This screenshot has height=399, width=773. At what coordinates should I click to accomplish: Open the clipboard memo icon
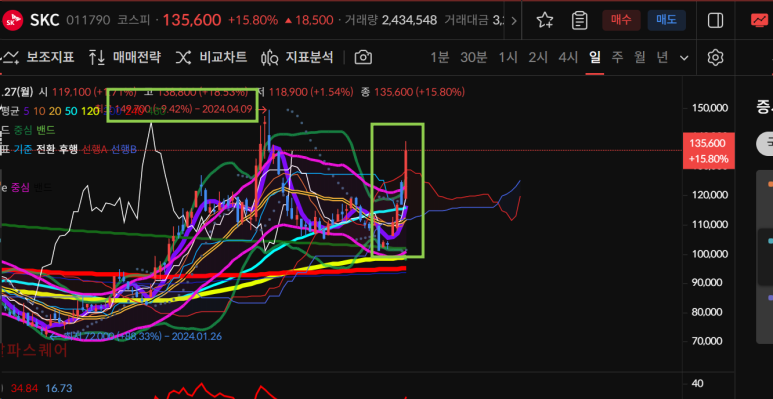(x=579, y=20)
